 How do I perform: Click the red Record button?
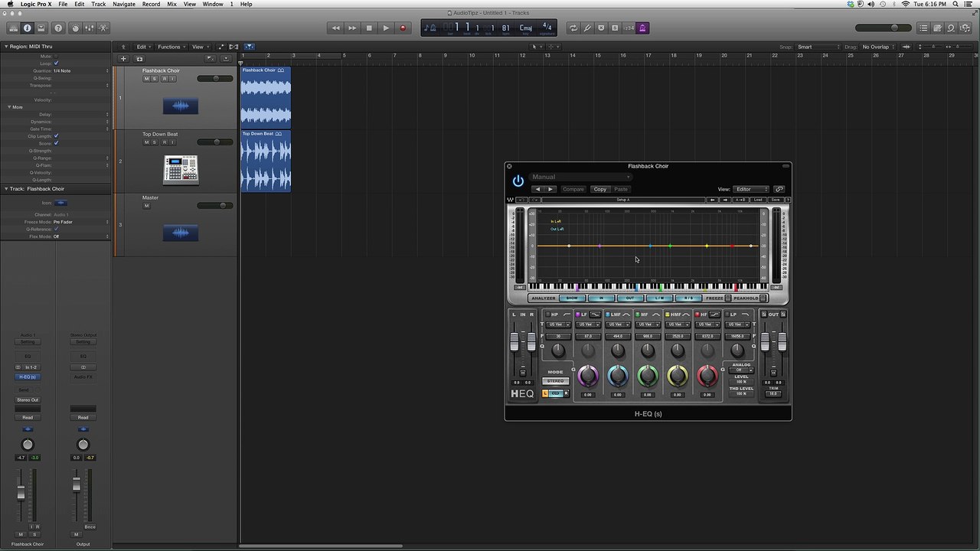(x=403, y=28)
